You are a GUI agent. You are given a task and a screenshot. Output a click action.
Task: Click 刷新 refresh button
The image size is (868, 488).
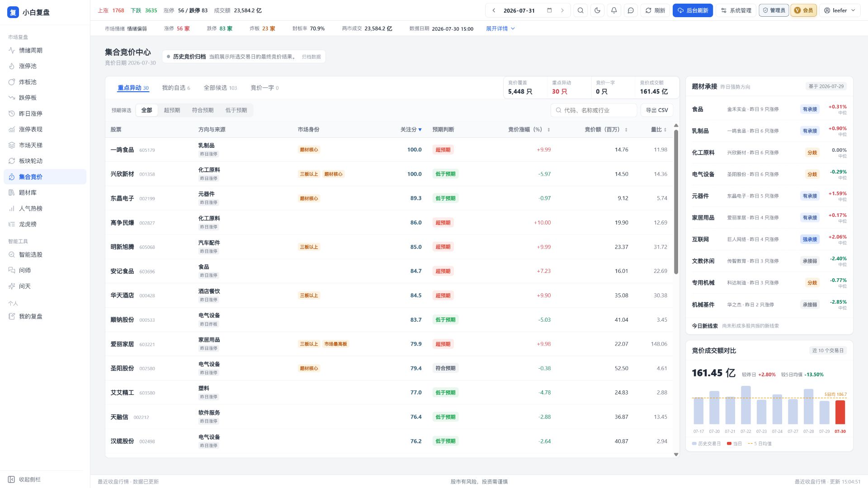point(655,10)
